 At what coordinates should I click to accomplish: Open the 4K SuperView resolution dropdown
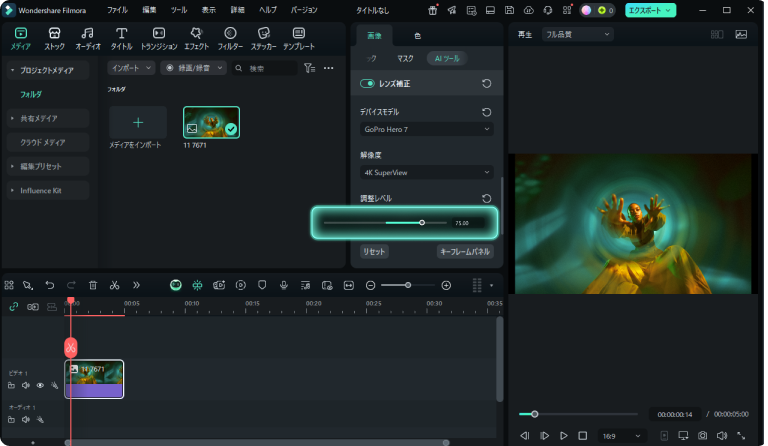pyautogui.click(x=427, y=172)
